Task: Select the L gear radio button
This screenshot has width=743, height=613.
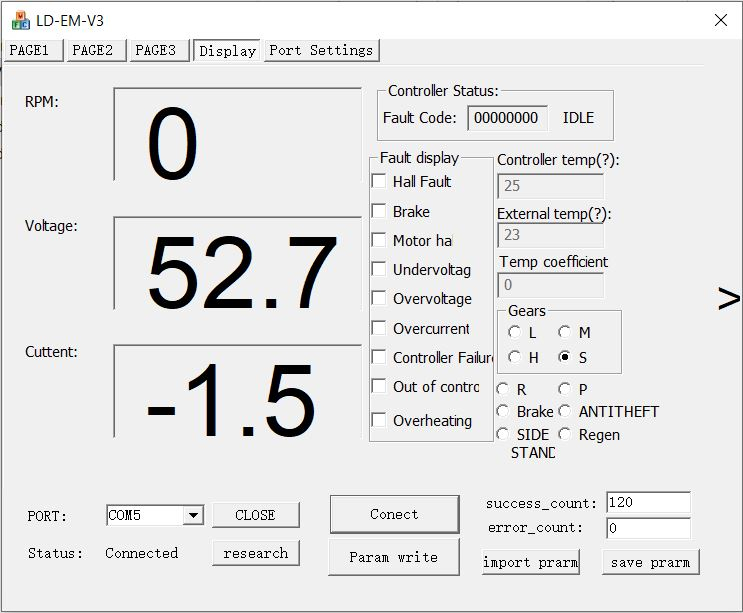Action: tap(515, 332)
